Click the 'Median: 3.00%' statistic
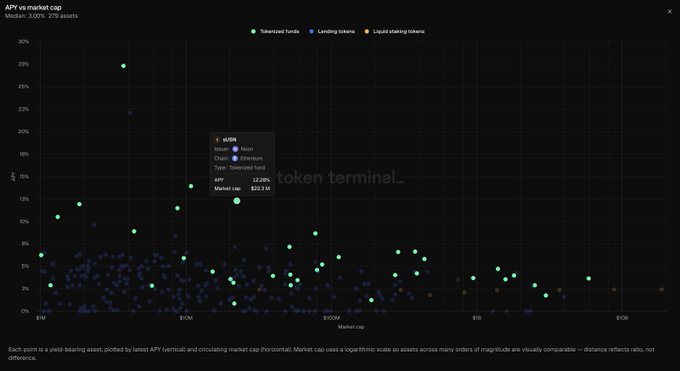680x371 pixels. 25,16
